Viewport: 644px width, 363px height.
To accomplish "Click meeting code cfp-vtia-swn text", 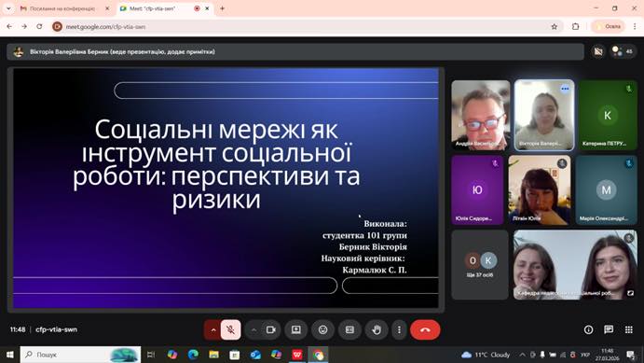I will click(x=56, y=329).
